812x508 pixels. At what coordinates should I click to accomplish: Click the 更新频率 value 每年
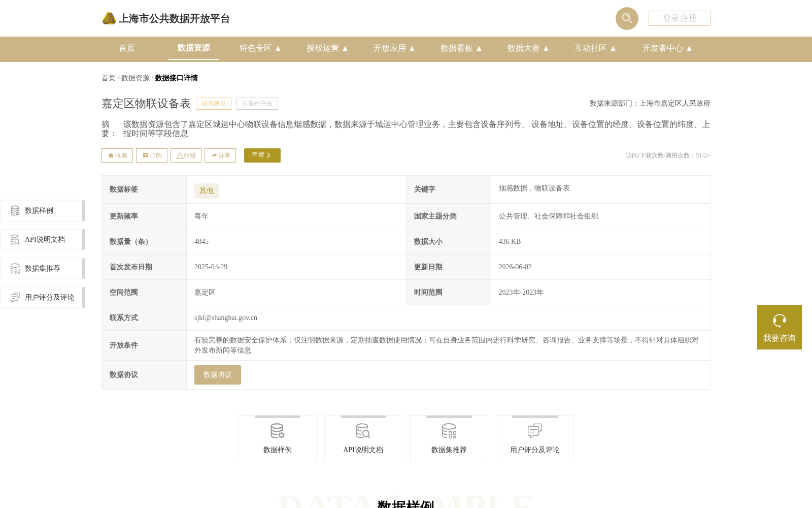(201, 216)
